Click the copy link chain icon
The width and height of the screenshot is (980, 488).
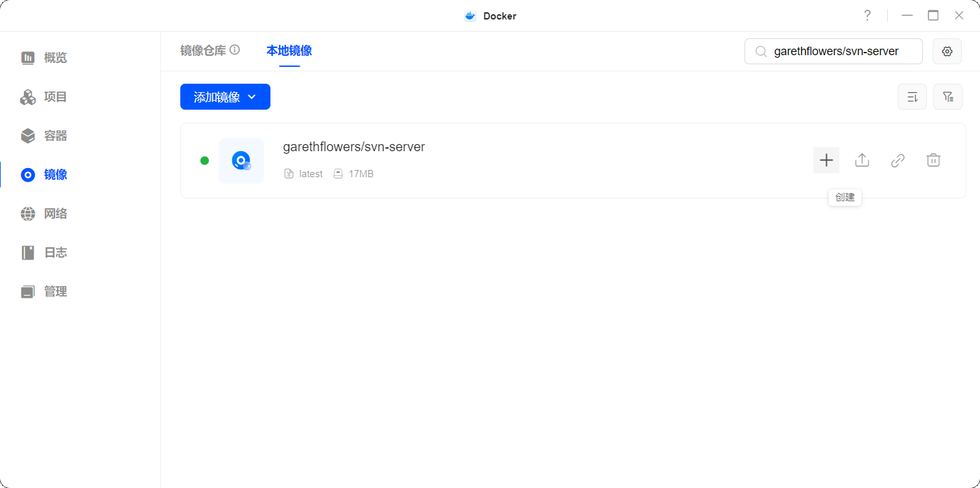click(897, 160)
